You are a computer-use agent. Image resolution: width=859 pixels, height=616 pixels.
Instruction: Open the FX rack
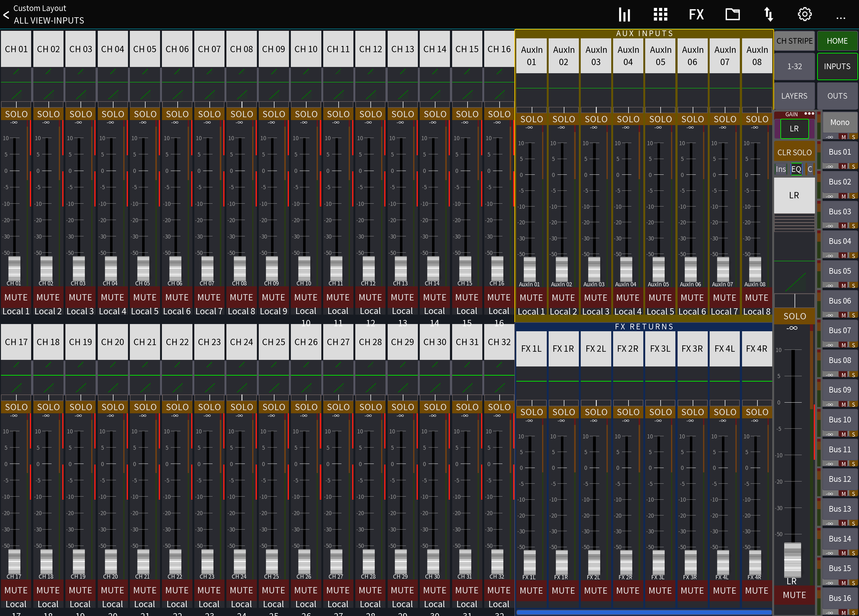point(696,14)
